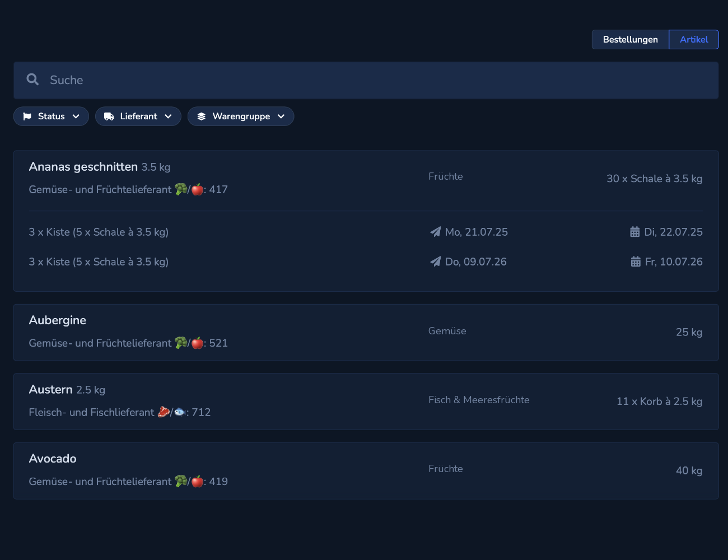
Task: Click the magnifying glass search icon
Action: point(32,80)
